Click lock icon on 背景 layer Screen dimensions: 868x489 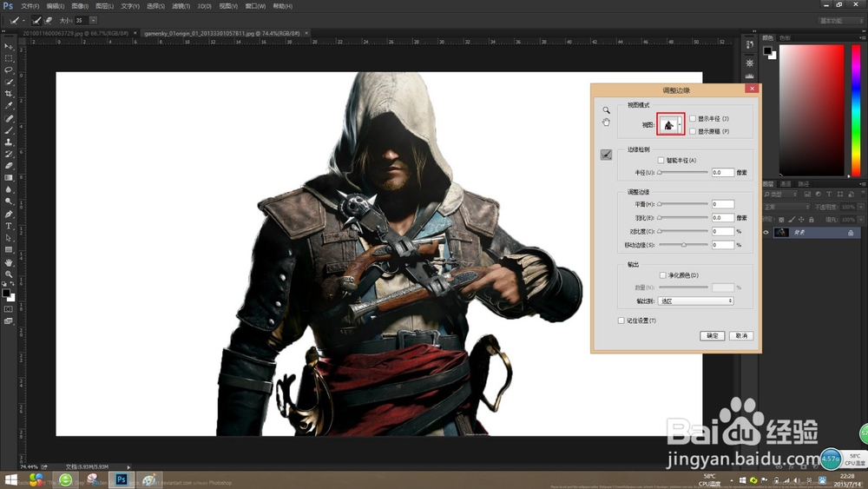click(851, 233)
